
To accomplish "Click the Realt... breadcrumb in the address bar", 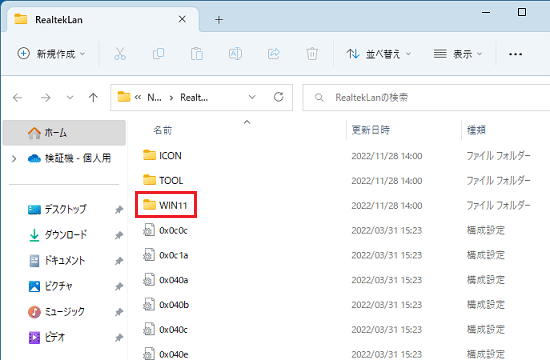I will point(194,98).
